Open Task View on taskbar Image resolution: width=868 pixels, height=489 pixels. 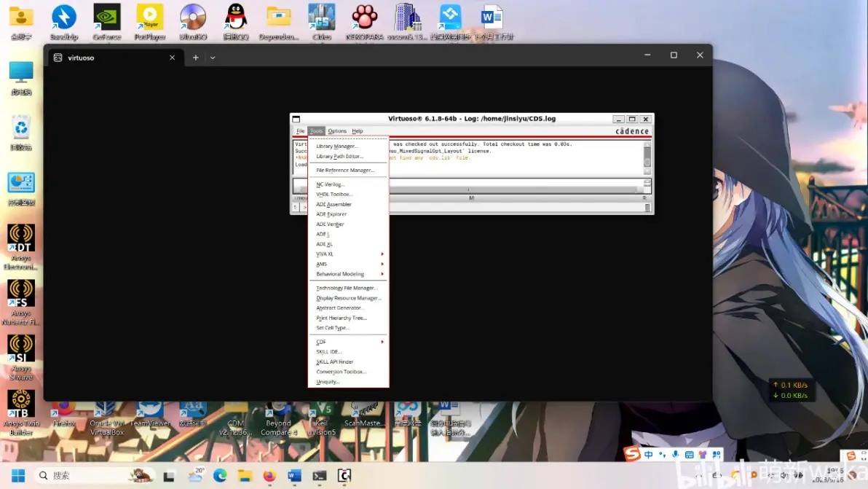(169, 476)
